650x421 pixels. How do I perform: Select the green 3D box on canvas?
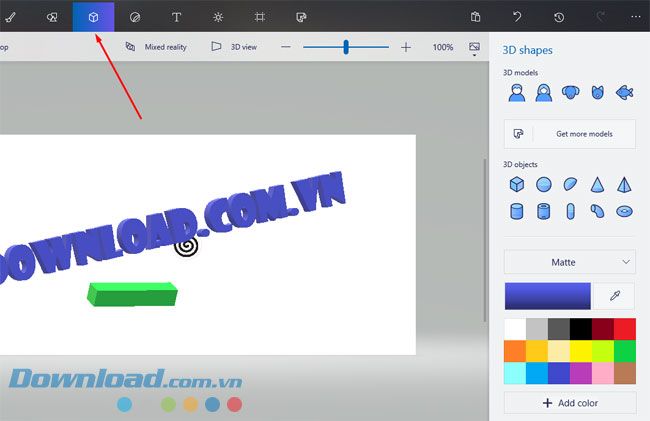(132, 294)
